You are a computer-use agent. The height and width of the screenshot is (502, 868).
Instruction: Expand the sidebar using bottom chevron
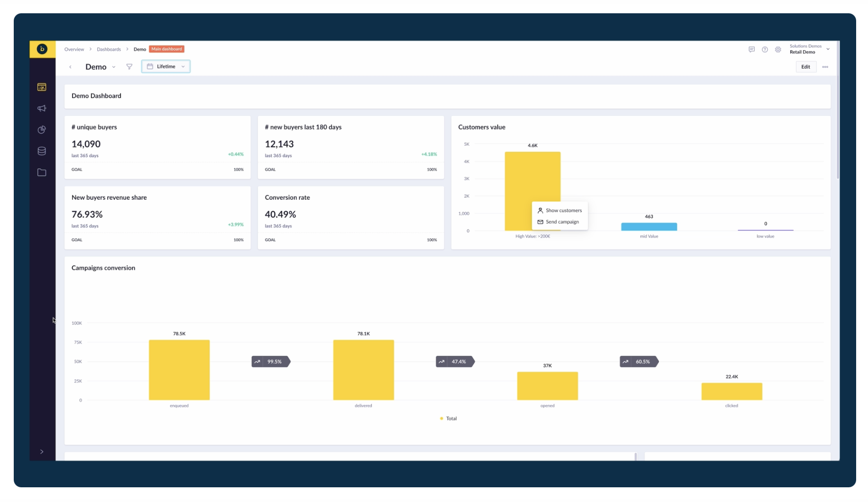click(42, 452)
